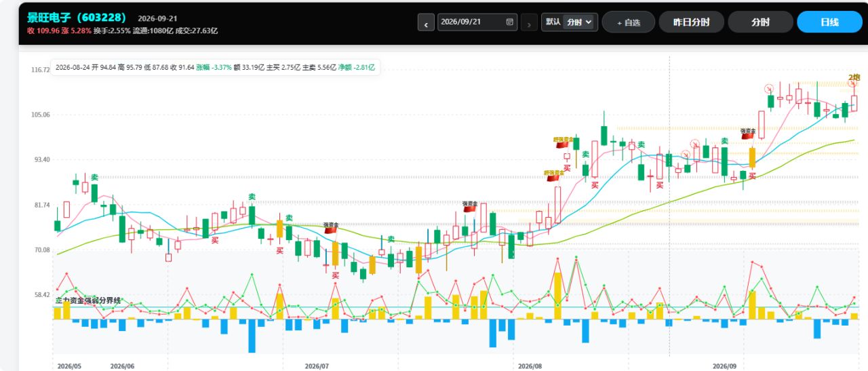Switch to the 分时 tab

tap(760, 22)
